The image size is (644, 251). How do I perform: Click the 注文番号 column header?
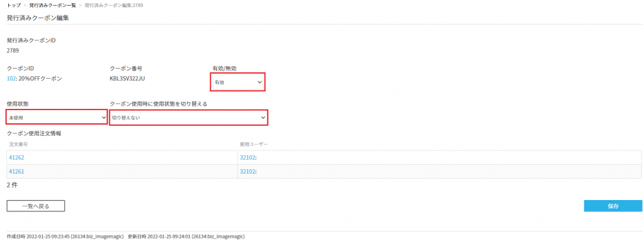(x=18, y=144)
